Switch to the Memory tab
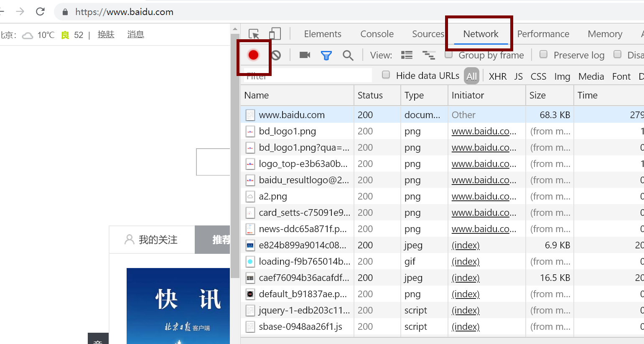The height and width of the screenshot is (344, 644). tap(605, 34)
